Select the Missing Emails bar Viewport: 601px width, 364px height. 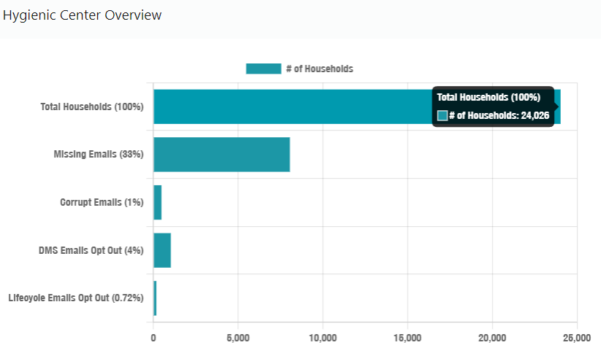(221, 155)
